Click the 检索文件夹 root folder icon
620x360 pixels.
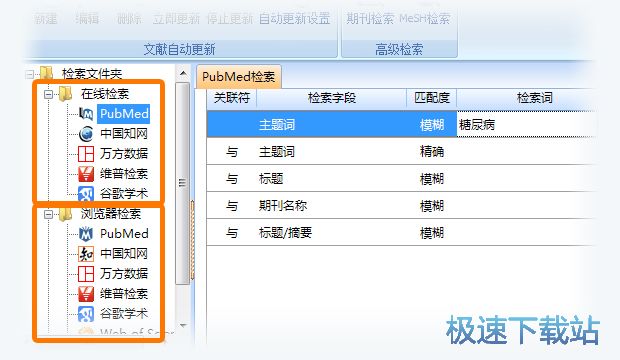pyautogui.click(x=47, y=73)
